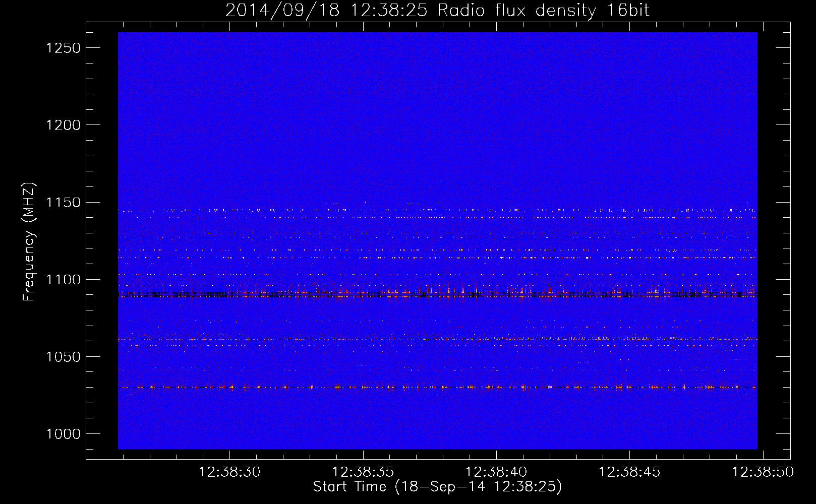
Task: Click the 12:38:45 time tick label
Action: [x=629, y=472]
